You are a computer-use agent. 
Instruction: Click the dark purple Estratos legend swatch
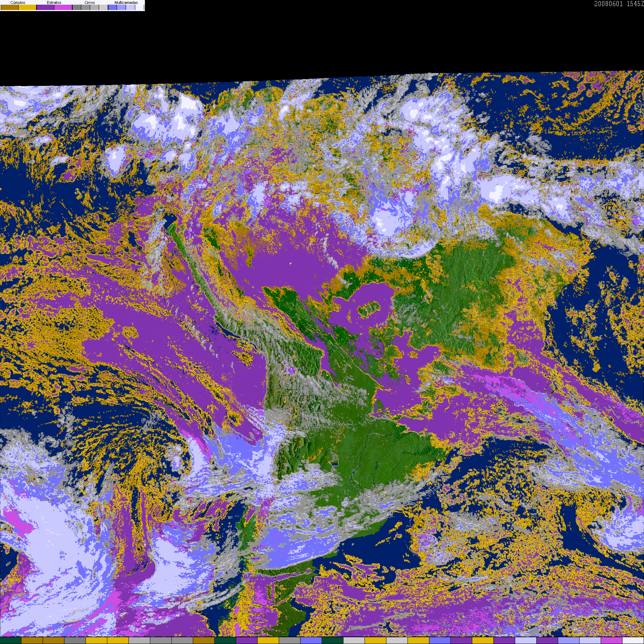click(45, 7)
